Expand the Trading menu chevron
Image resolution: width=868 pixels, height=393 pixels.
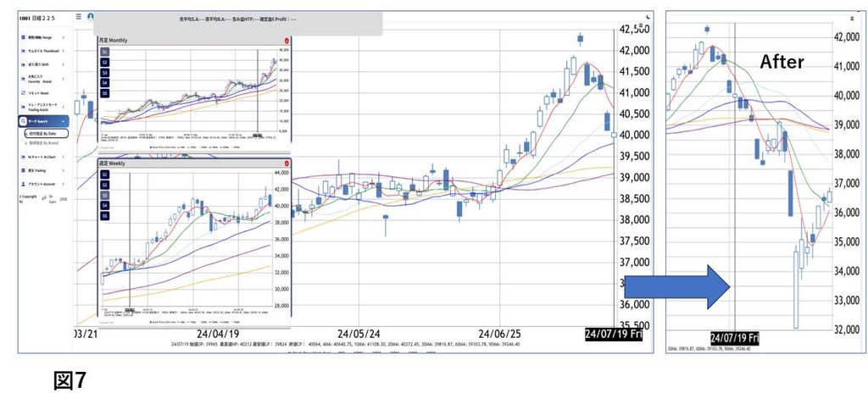pos(63,170)
